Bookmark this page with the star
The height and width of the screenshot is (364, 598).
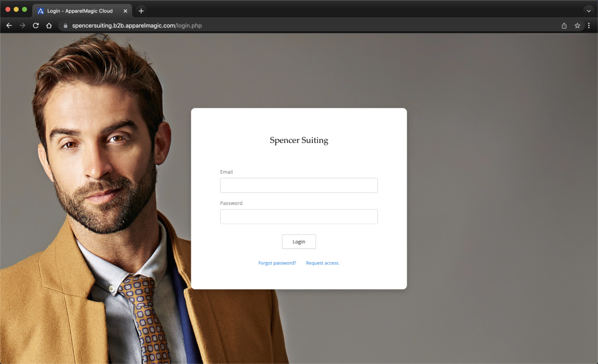tap(578, 25)
